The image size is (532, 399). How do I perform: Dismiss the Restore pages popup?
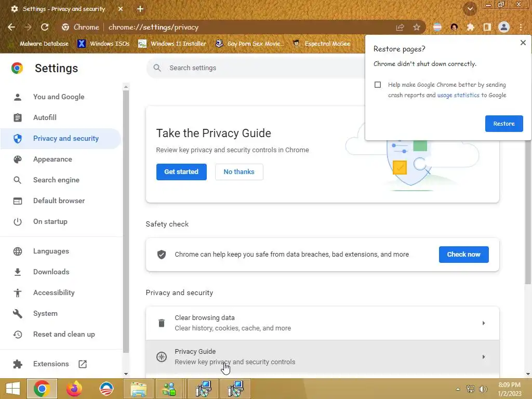click(523, 43)
